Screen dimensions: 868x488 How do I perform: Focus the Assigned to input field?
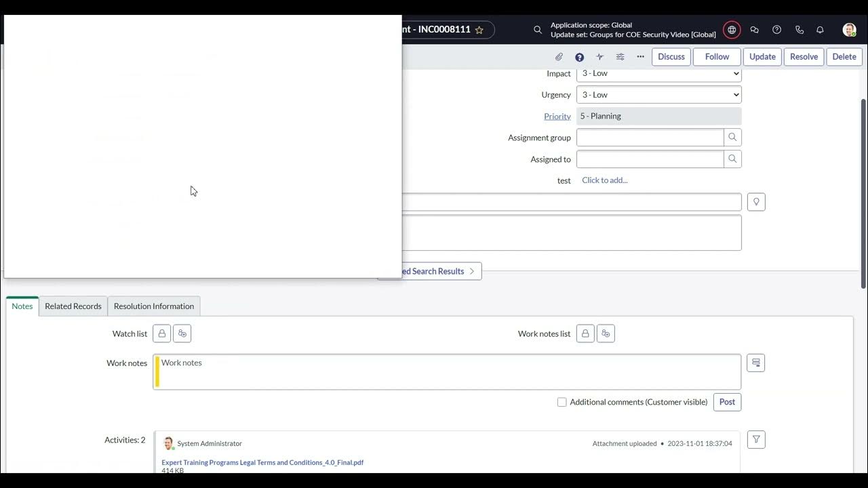[650, 159]
